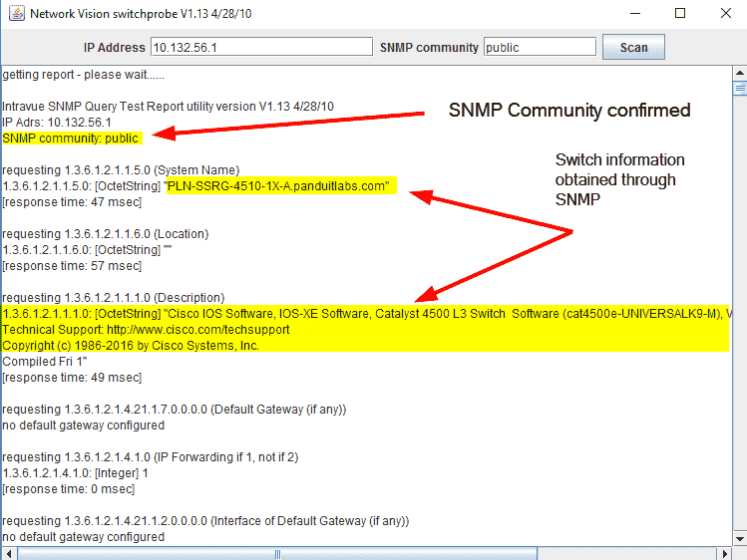This screenshot has height=560, width=747.
Task: Click 'requesting 1.3.6.1.2.1.4.1.0 (IP Forwarding' line
Action: click(x=150, y=457)
